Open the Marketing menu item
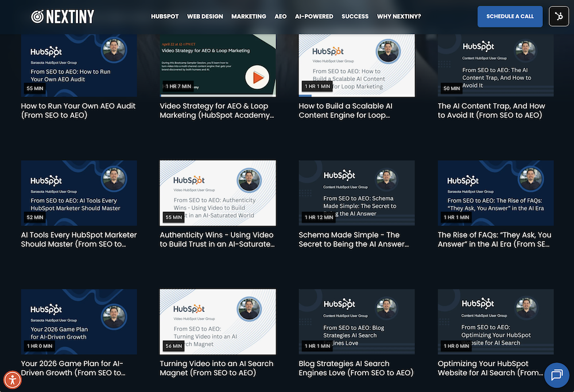This screenshot has height=392, width=574. point(249,17)
